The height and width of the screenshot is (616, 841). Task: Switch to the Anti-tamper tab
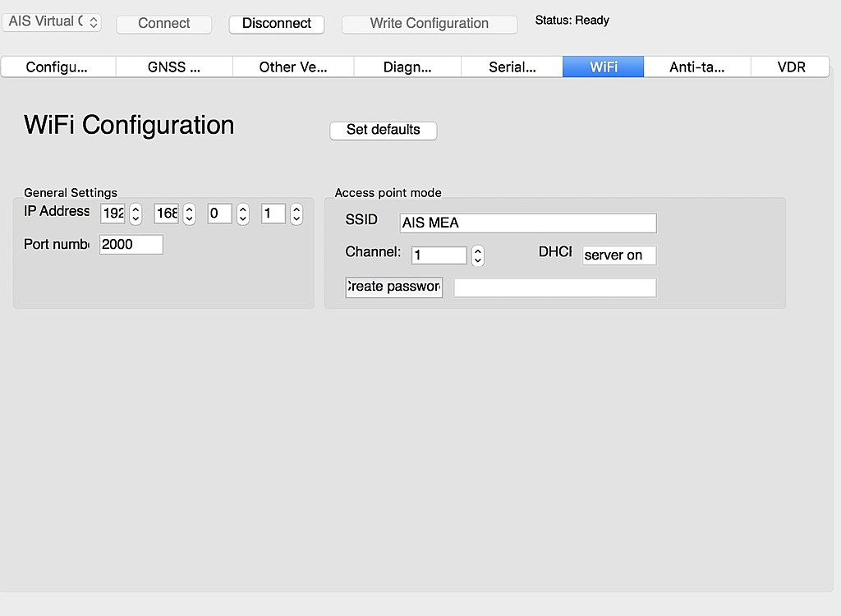pyautogui.click(x=696, y=67)
